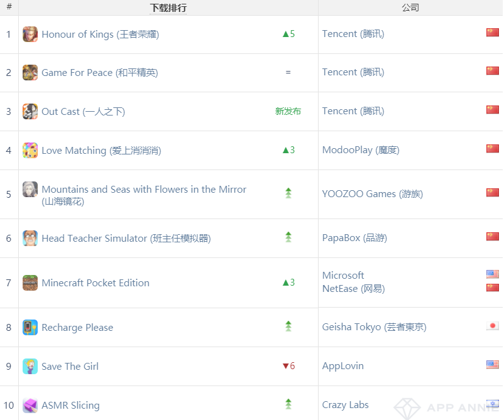Click the China flag in Out Cast row
504x420 pixels.
493,109
